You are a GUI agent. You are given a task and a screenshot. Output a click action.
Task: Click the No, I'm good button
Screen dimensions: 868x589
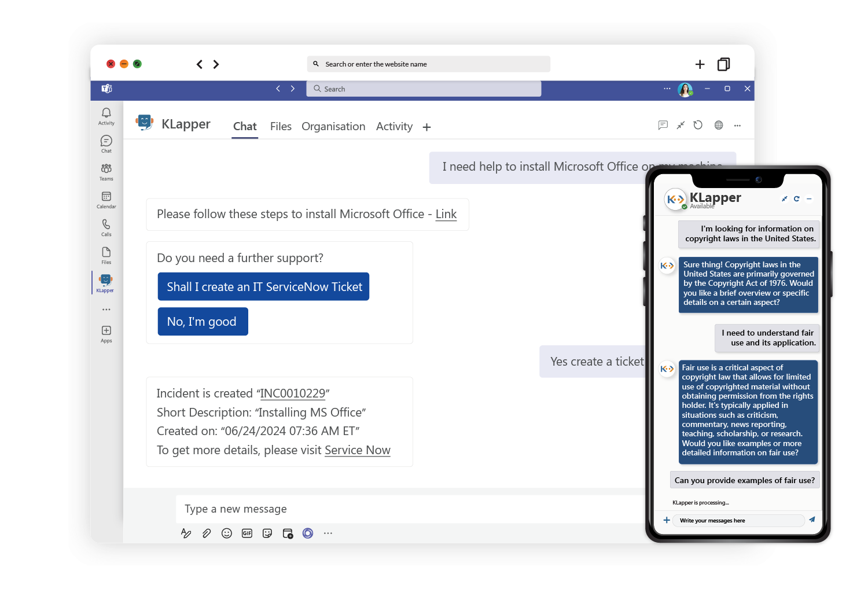[203, 321]
